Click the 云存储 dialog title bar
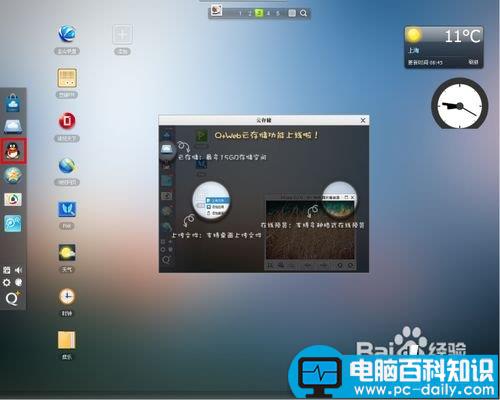The image size is (500, 400). [264, 120]
